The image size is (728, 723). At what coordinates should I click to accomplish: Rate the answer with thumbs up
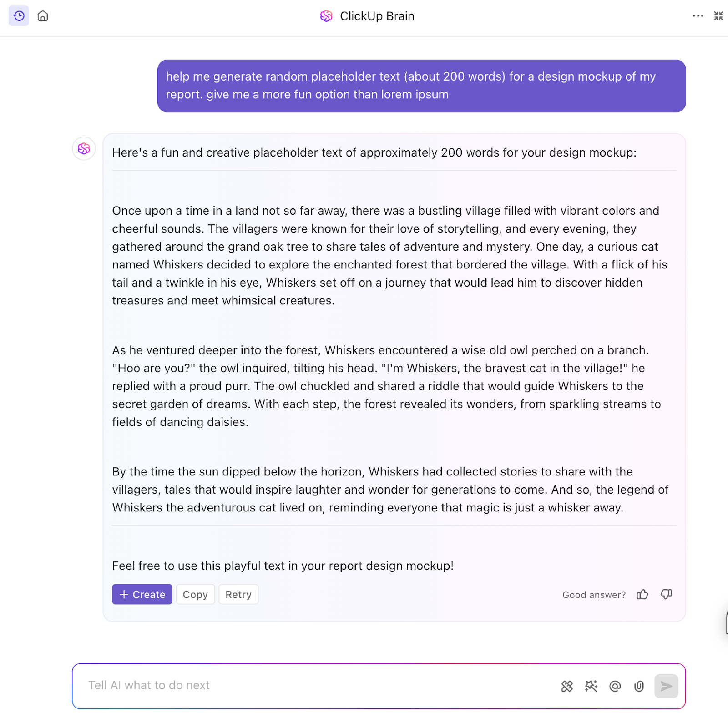coord(642,594)
